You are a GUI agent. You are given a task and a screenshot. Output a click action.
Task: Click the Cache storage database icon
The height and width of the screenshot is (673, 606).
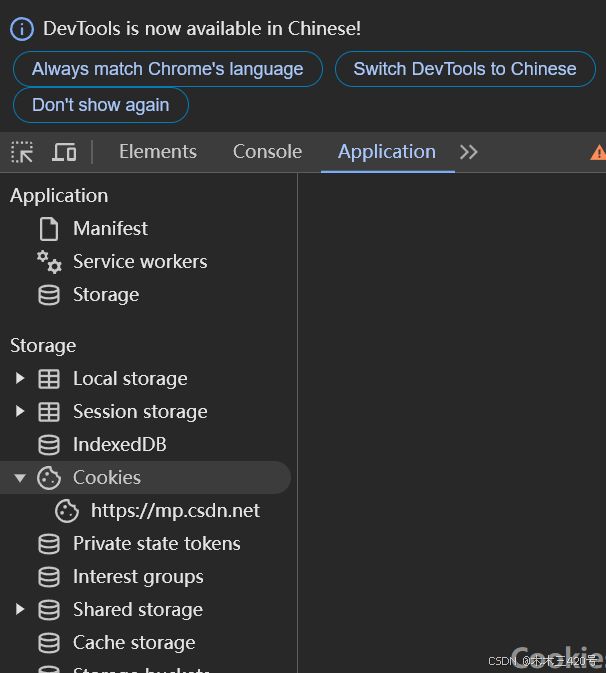pos(49,643)
